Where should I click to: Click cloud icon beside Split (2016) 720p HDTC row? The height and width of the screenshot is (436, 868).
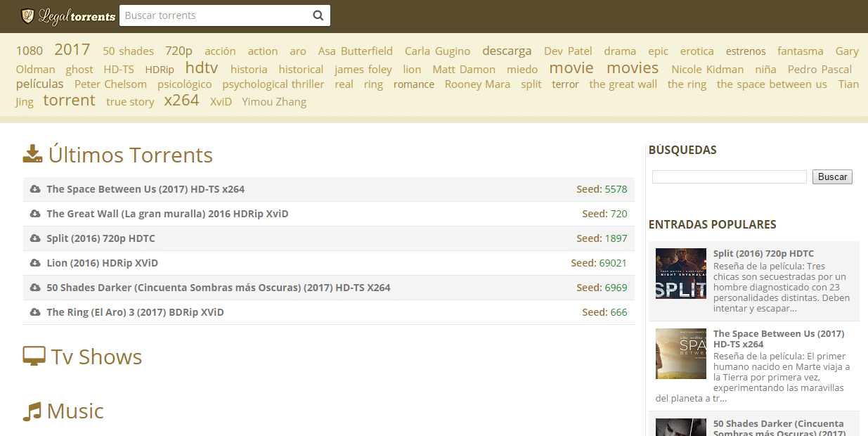[x=35, y=238]
